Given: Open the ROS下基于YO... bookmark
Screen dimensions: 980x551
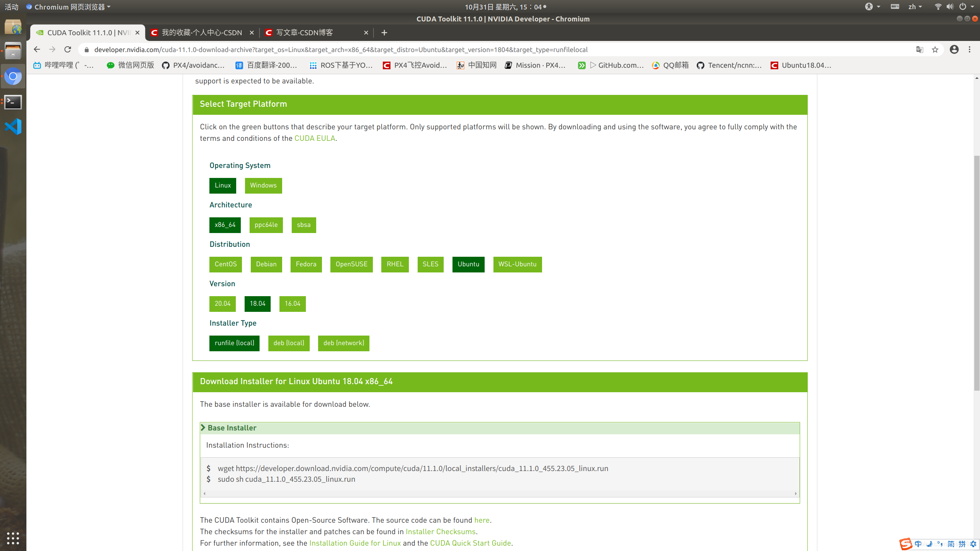Looking at the screenshot, I should click(341, 65).
